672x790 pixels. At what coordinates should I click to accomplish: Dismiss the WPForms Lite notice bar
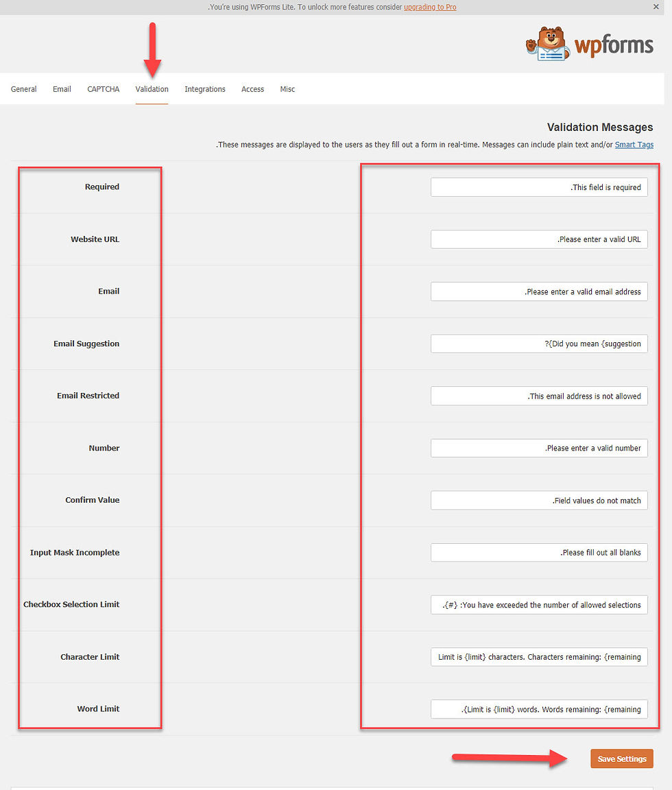coord(656,7)
